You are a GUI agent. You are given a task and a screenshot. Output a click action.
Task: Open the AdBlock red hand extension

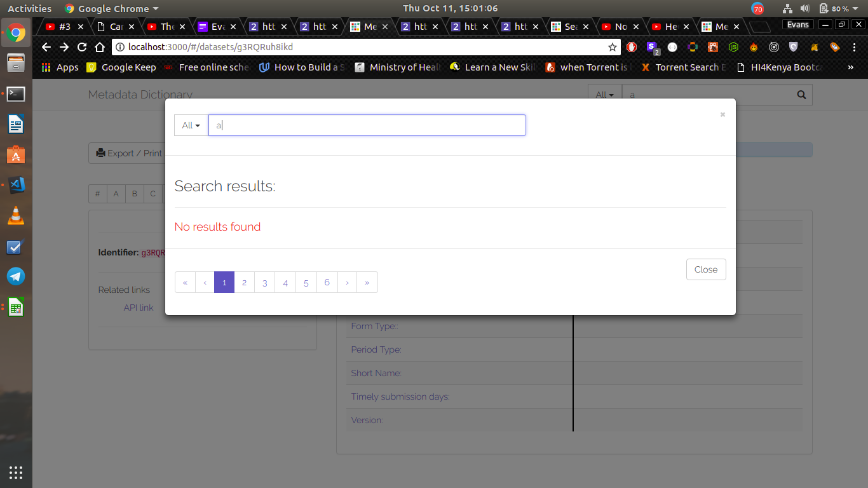[x=632, y=47]
